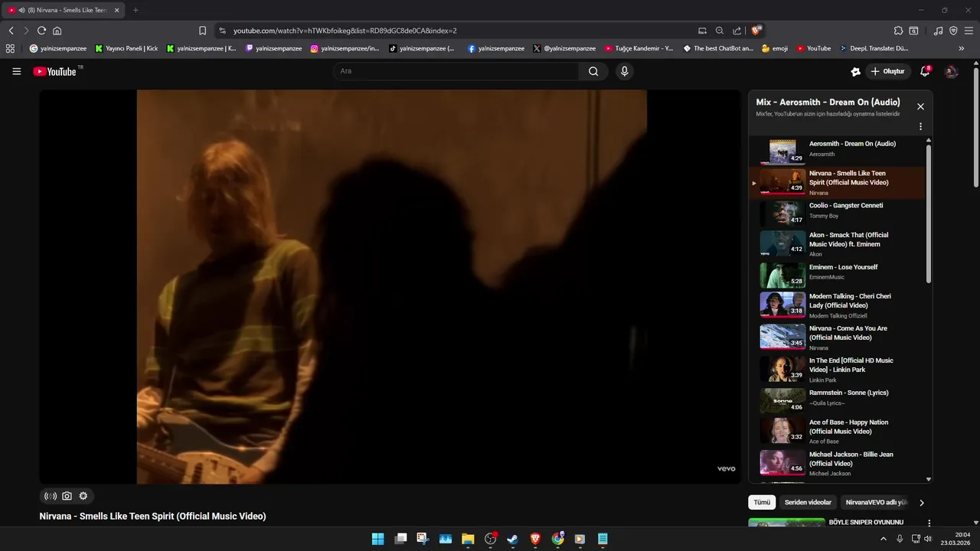The width and height of the screenshot is (980, 551).
Task: Click the broadcast waves icon below video
Action: tap(51, 496)
